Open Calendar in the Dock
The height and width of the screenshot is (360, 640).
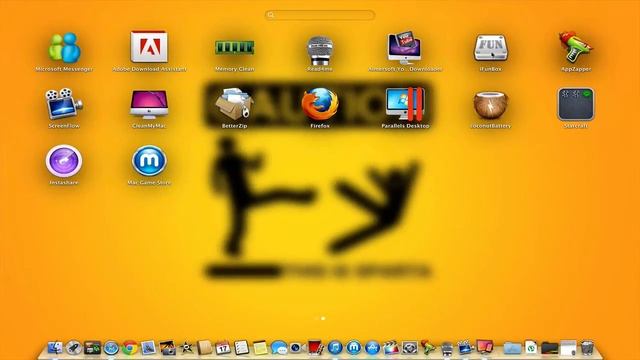coord(223,348)
